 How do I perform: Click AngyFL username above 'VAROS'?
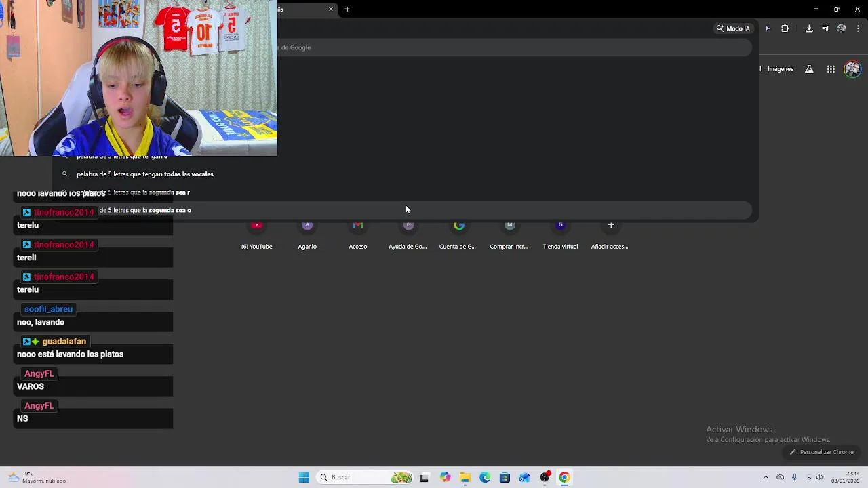[39, 373]
